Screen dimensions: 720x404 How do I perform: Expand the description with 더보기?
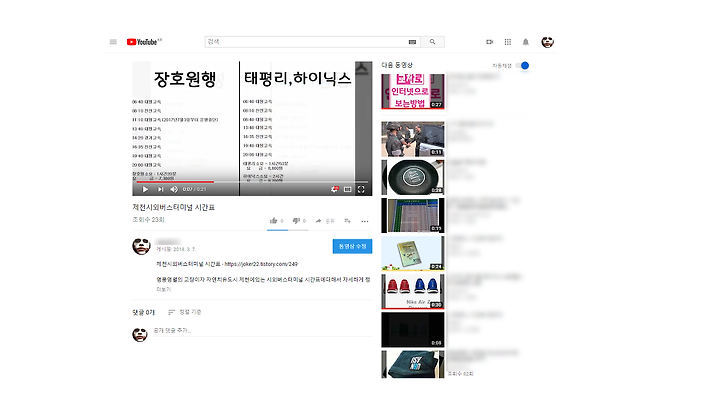coord(163,290)
